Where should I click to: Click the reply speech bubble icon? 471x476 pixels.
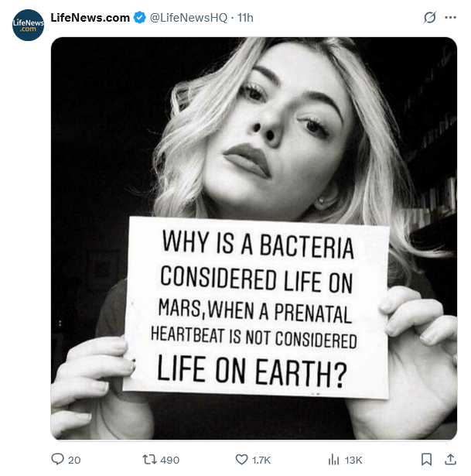point(57,459)
